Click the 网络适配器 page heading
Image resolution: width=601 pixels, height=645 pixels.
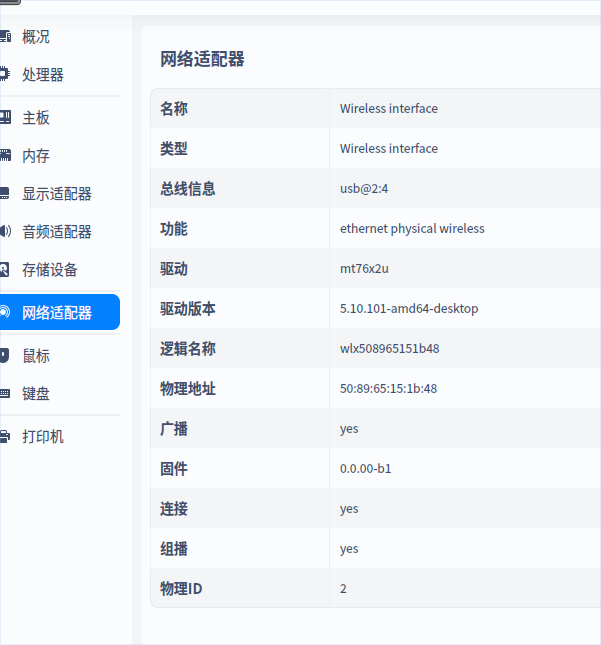[202, 59]
